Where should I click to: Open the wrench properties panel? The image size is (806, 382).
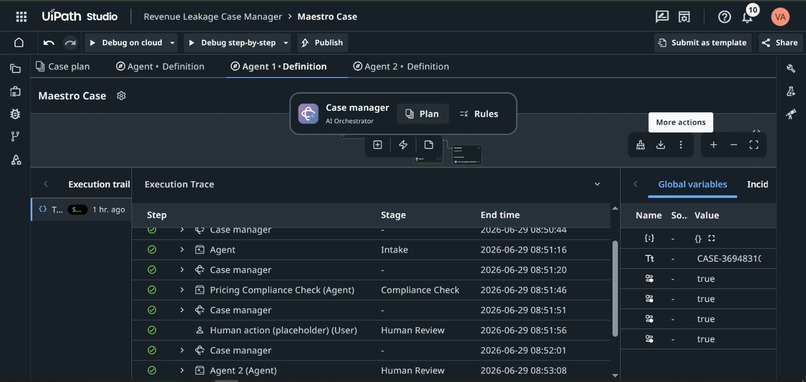point(791,68)
